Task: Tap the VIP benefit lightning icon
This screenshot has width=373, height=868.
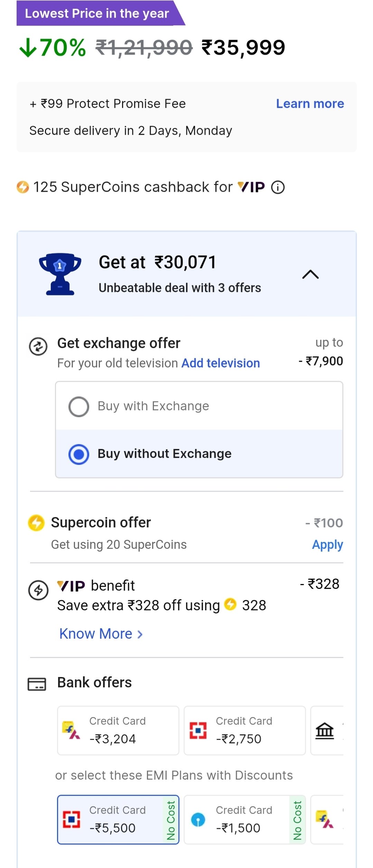Action: pyautogui.click(x=38, y=590)
